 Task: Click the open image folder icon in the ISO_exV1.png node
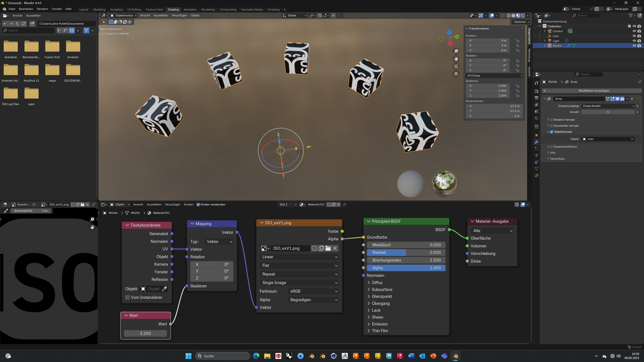[x=328, y=248]
